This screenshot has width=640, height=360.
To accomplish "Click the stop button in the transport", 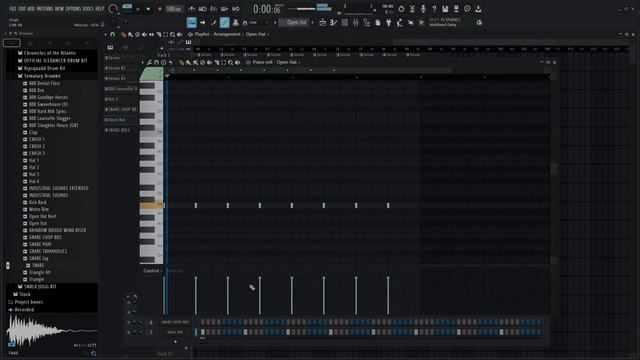I will [x=148, y=9].
